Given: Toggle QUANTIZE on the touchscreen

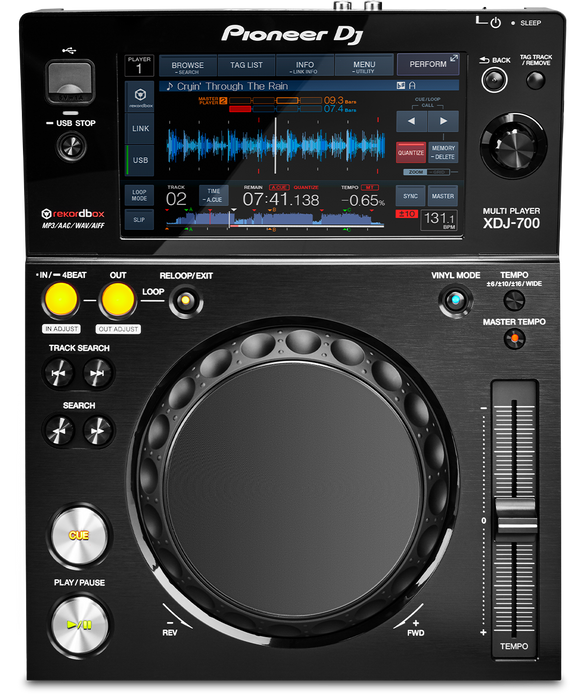Looking at the screenshot, I should point(411,153).
